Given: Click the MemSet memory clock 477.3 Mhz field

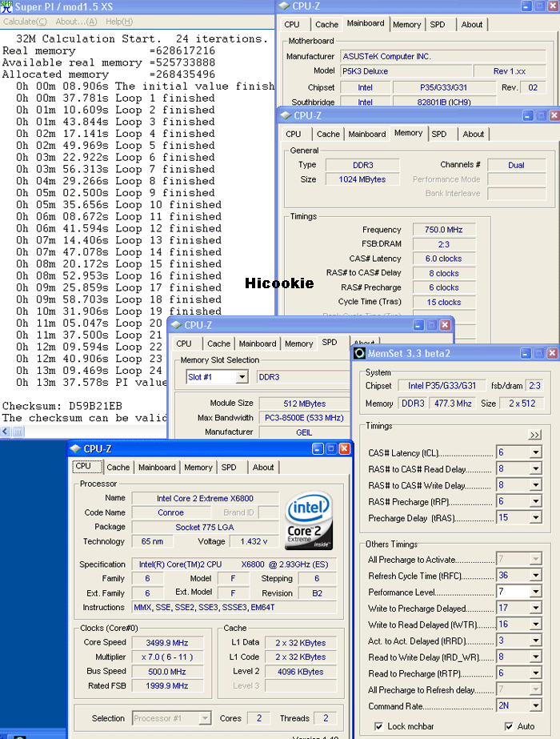Looking at the screenshot, I should pyautogui.click(x=453, y=404).
